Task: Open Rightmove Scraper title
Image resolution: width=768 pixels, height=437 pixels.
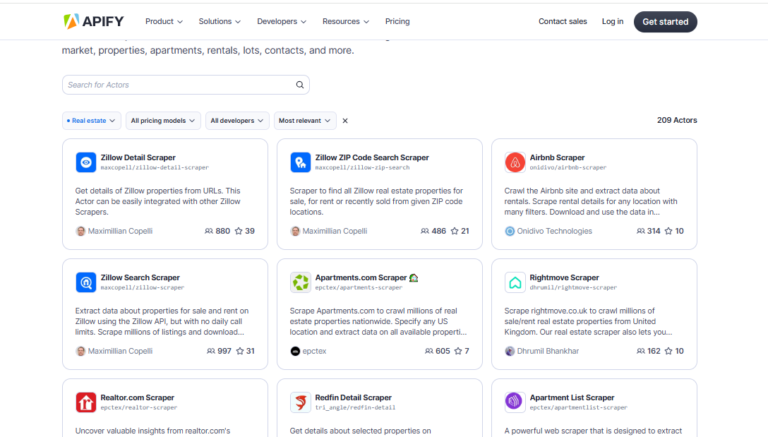Action: [564, 278]
